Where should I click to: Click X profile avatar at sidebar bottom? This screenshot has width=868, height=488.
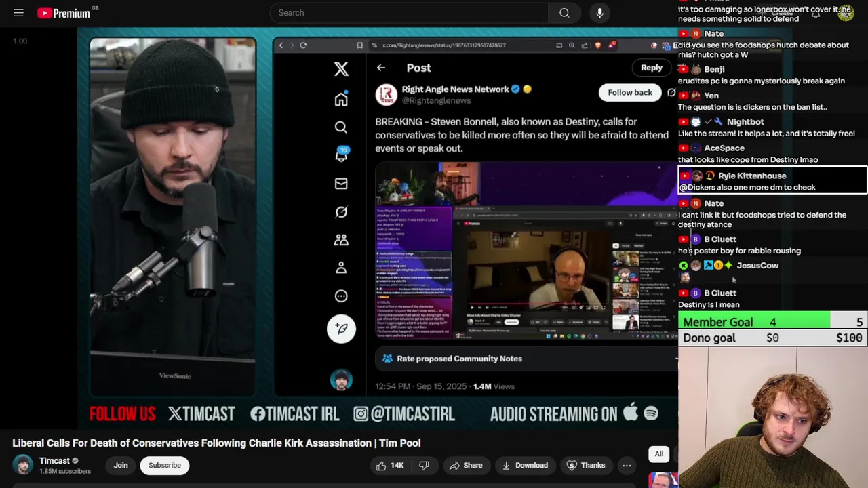point(341,380)
